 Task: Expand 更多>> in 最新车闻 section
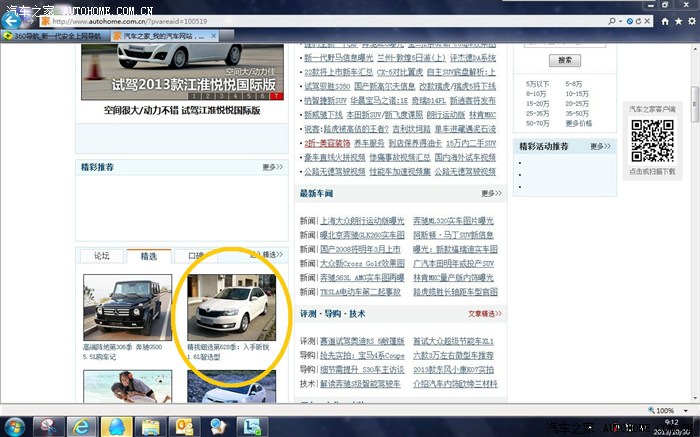(x=490, y=193)
